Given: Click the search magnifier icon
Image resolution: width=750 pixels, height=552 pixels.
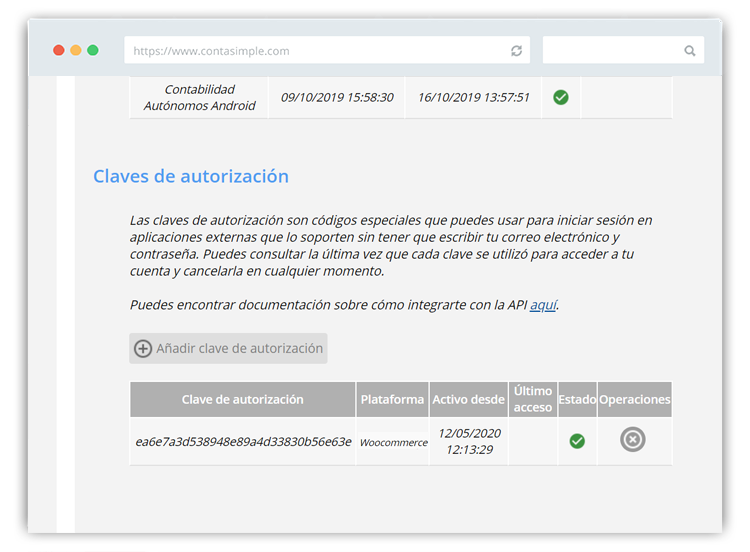Looking at the screenshot, I should (689, 51).
